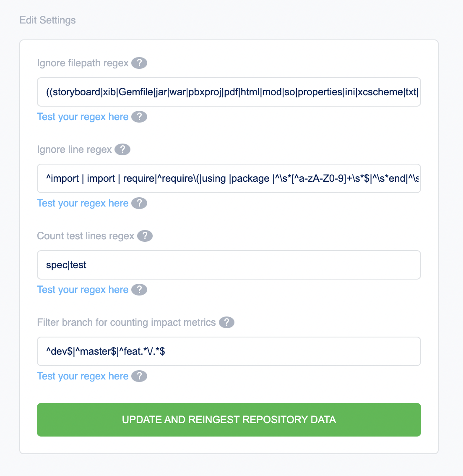Click help icon after line regex test link

tap(139, 203)
